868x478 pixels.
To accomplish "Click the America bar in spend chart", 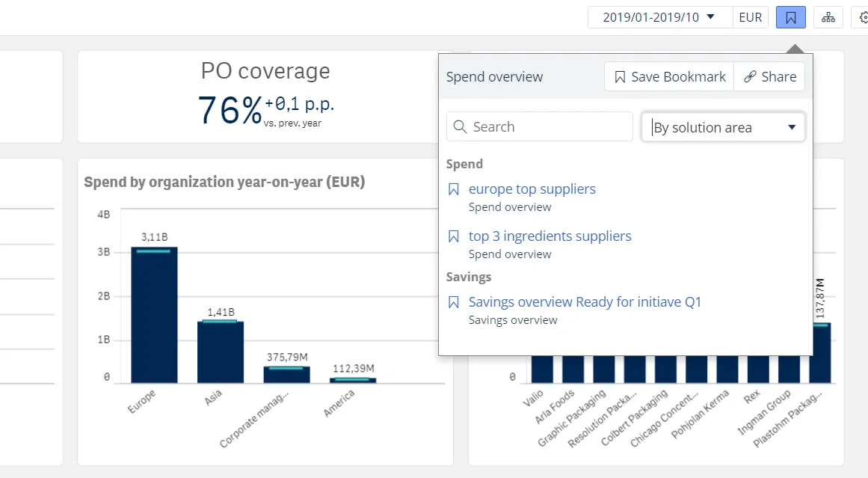I will 353,380.
